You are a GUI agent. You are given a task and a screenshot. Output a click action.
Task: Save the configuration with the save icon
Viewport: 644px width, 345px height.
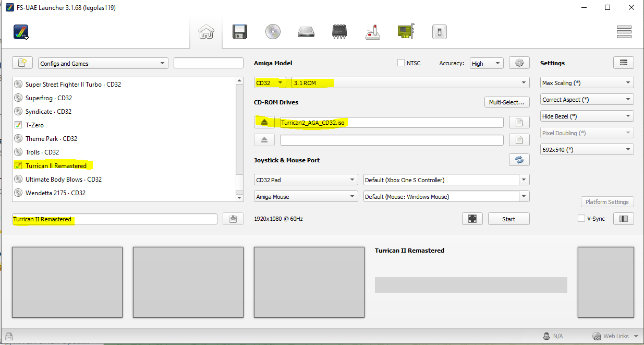tap(233, 219)
